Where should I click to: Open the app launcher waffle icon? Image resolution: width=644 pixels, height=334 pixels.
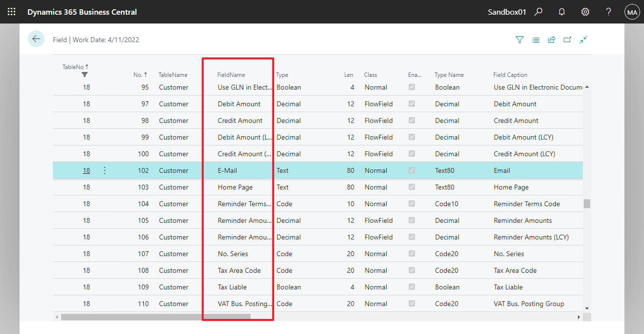[x=11, y=11]
